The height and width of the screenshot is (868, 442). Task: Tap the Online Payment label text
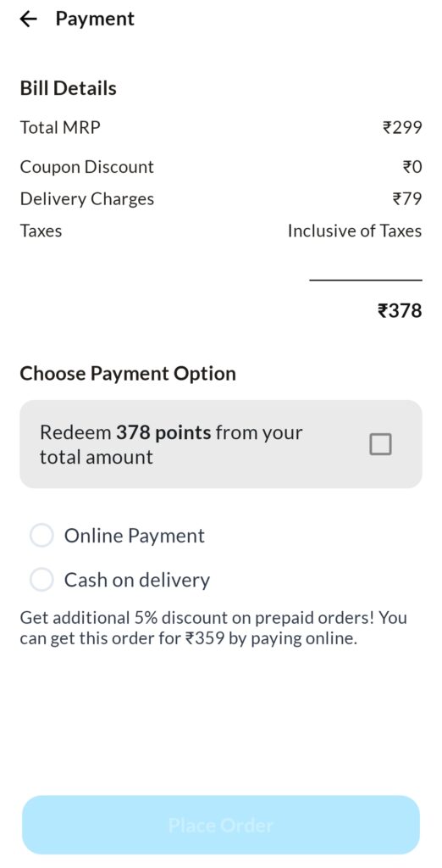[x=135, y=536]
